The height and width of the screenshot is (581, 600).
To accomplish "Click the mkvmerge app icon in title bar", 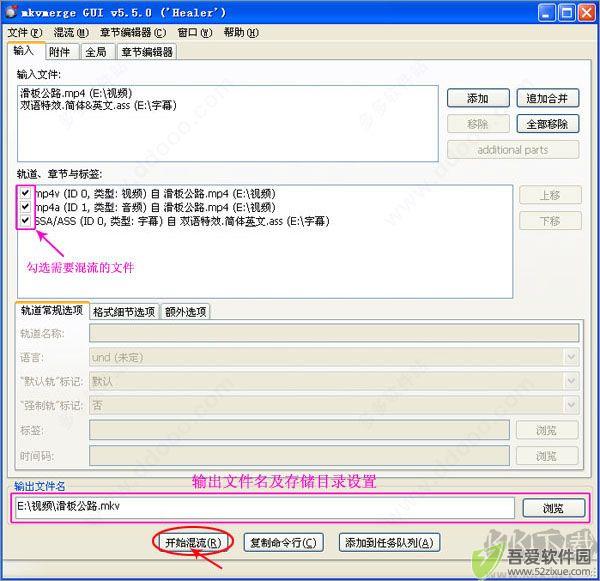I will [11, 12].
